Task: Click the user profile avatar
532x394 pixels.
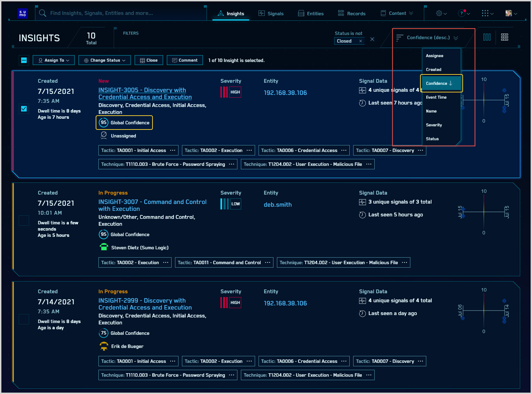Action: (x=511, y=13)
